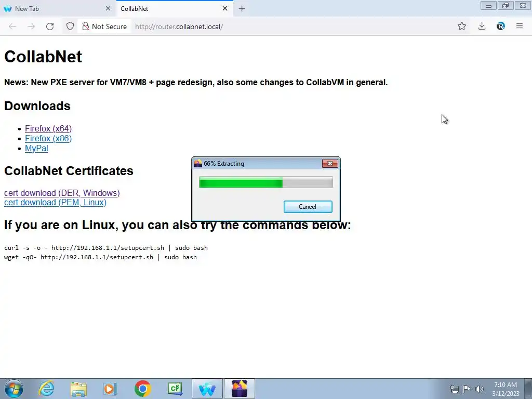Viewport: 532px width, 399px height.
Task: Close the CollabNet tab
Action: 225,8
